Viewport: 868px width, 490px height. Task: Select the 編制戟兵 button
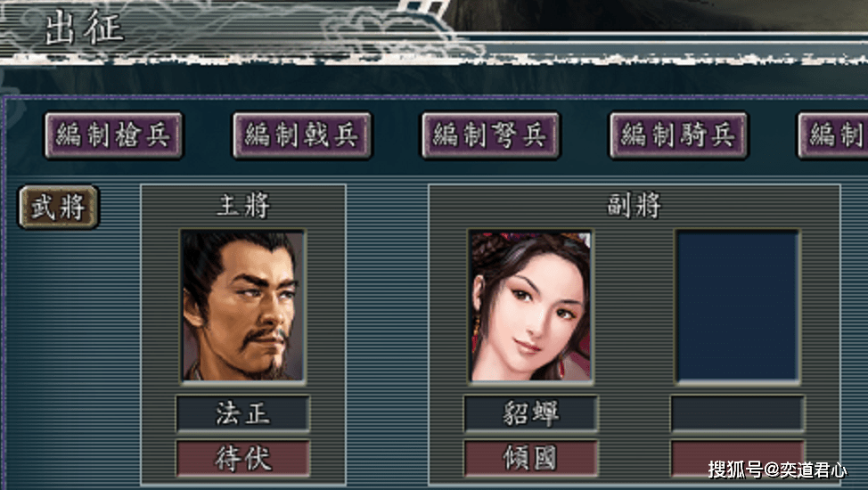302,135
